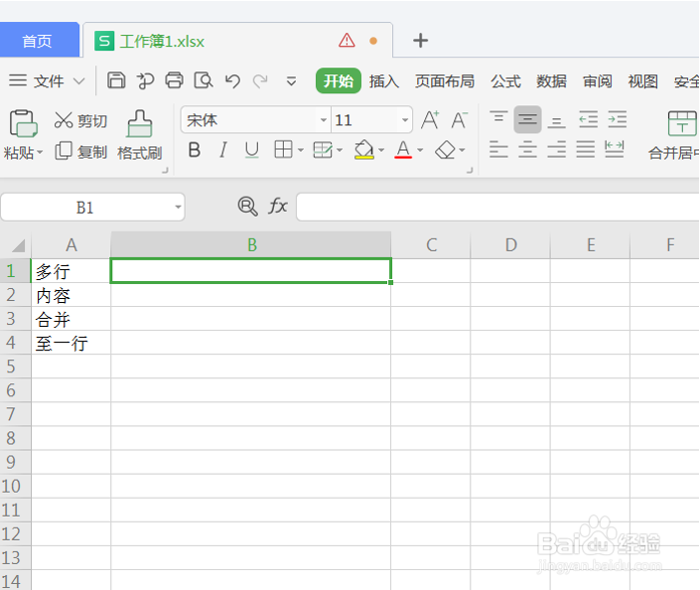700x590 pixels.
Task: Click the fx insert function icon
Action: click(x=278, y=206)
